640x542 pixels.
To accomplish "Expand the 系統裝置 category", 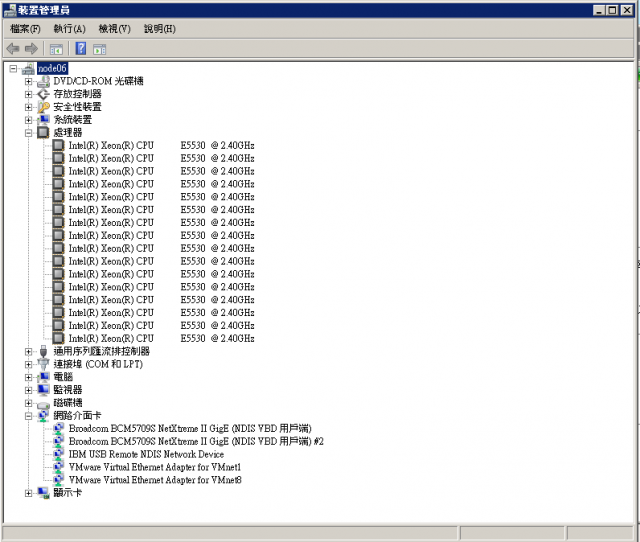I will pos(28,120).
